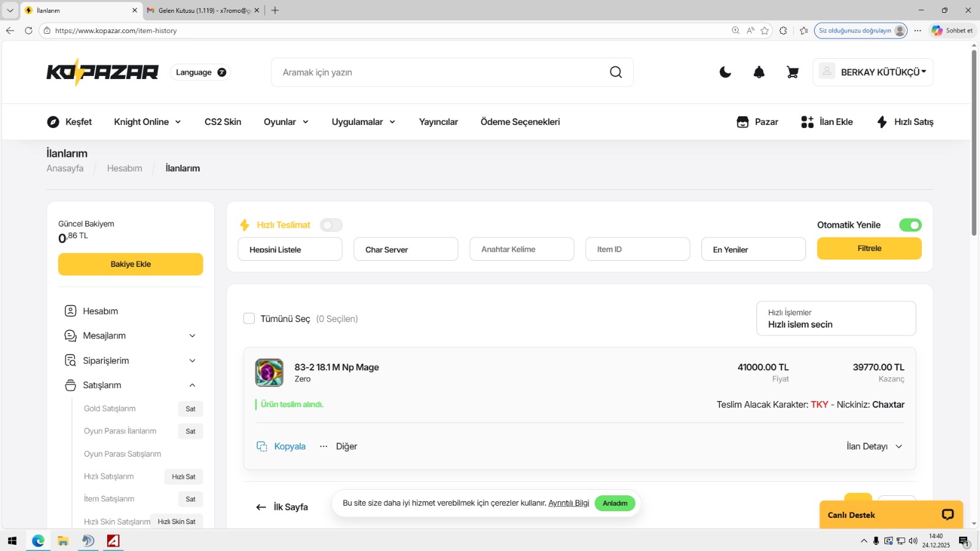Open the Canlı Destek chat widget
The width and height of the screenshot is (980, 551).
(x=891, y=515)
